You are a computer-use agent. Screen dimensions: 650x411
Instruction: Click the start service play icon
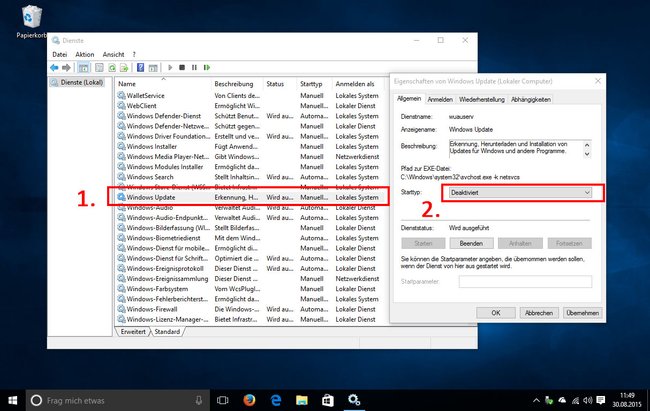pyautogui.click(x=170, y=67)
